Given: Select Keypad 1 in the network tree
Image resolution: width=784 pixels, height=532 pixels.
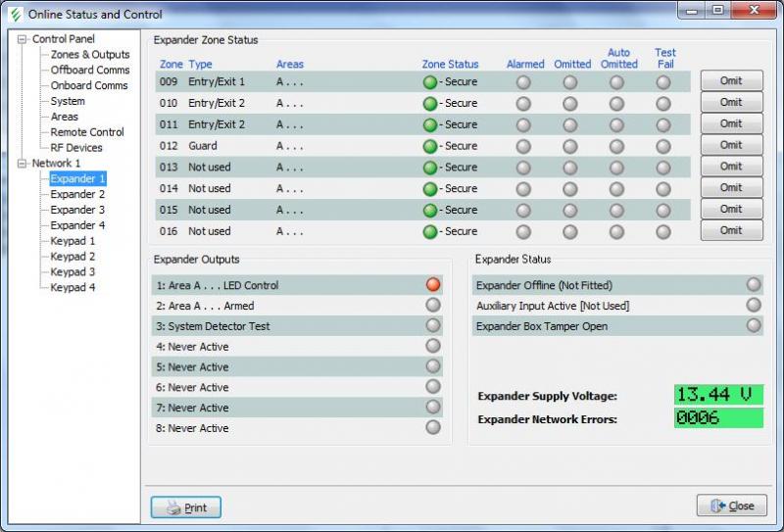Looking at the screenshot, I should coord(73,241).
